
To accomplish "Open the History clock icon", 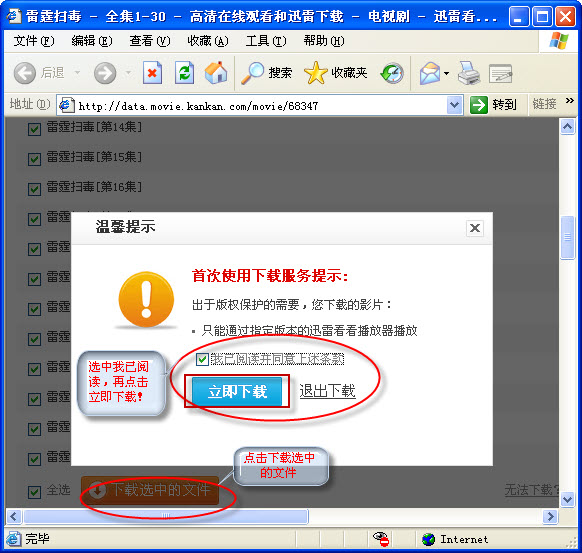I will click(x=392, y=73).
